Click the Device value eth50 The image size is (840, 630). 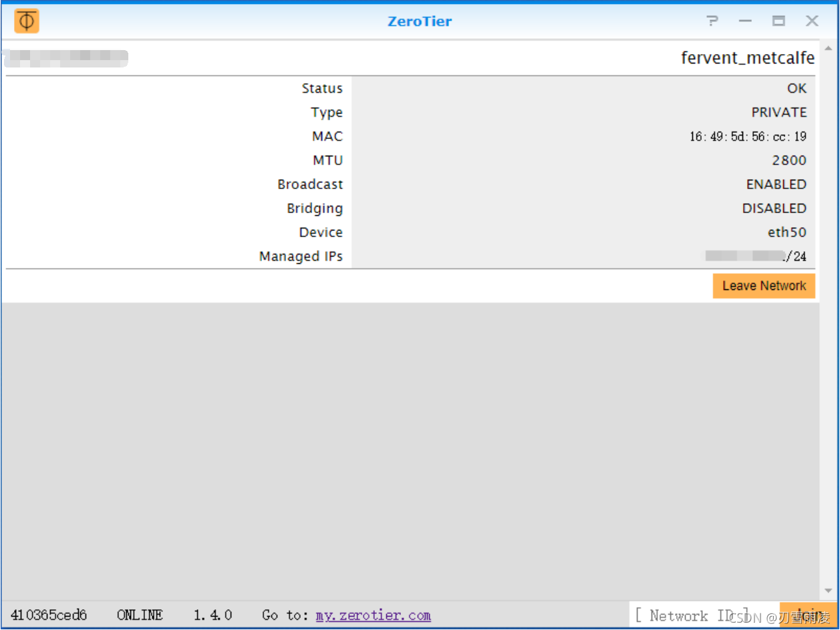[787, 232]
